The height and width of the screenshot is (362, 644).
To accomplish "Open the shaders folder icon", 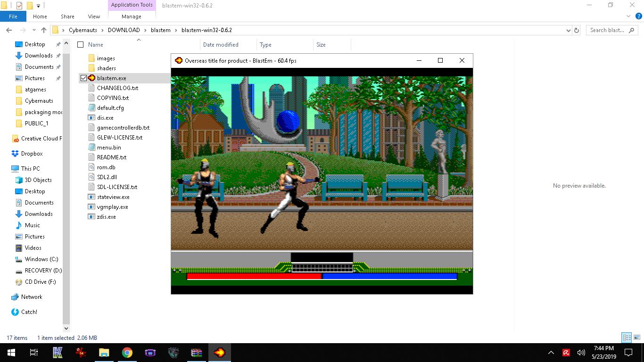I will click(x=91, y=68).
